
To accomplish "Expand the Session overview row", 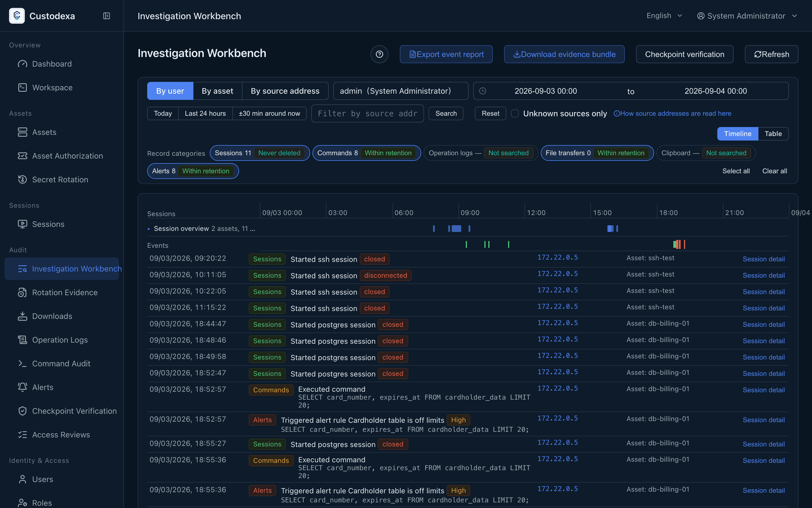I will tap(149, 229).
